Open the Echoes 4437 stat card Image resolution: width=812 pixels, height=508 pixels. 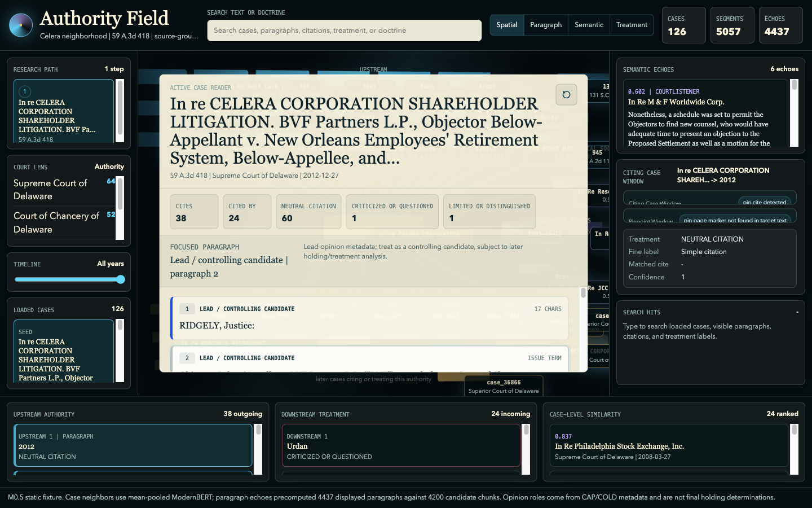(x=780, y=25)
